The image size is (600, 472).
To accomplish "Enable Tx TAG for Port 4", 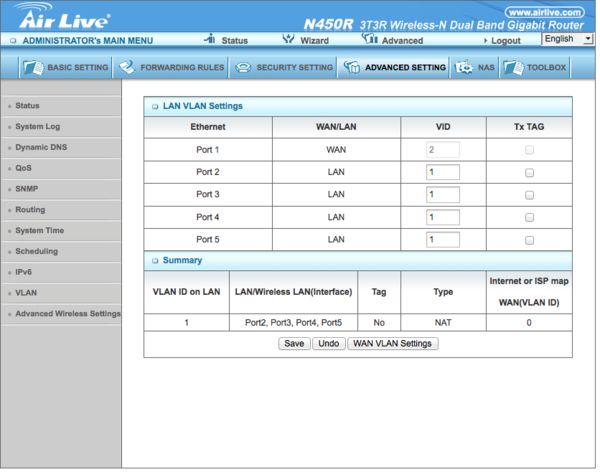I will 529,217.
